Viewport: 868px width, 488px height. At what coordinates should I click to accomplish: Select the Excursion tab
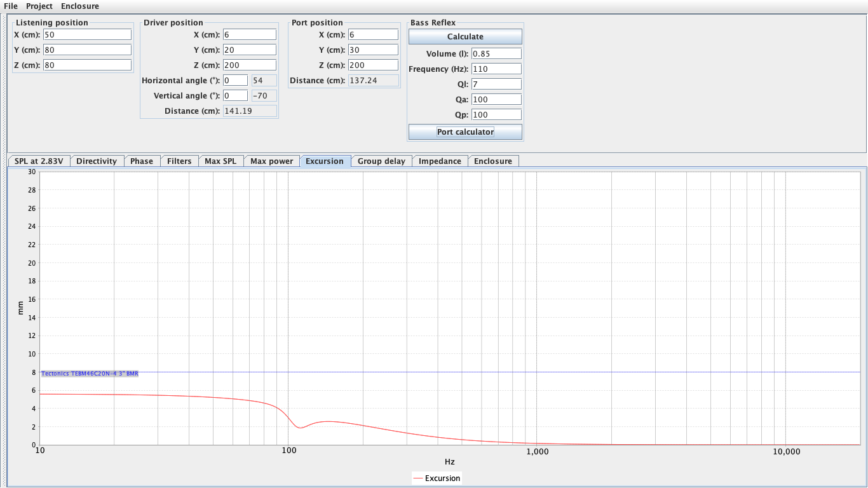pyautogui.click(x=325, y=161)
